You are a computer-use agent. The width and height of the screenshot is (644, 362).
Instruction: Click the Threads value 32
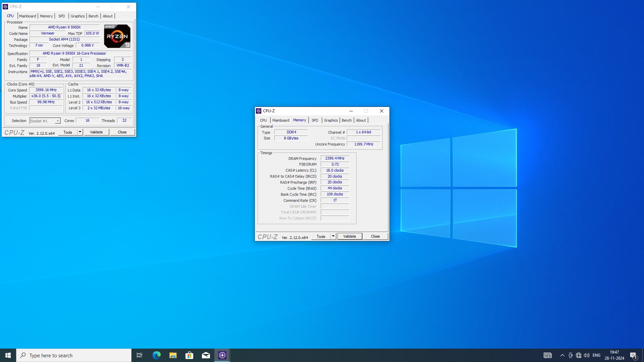pyautogui.click(x=124, y=120)
